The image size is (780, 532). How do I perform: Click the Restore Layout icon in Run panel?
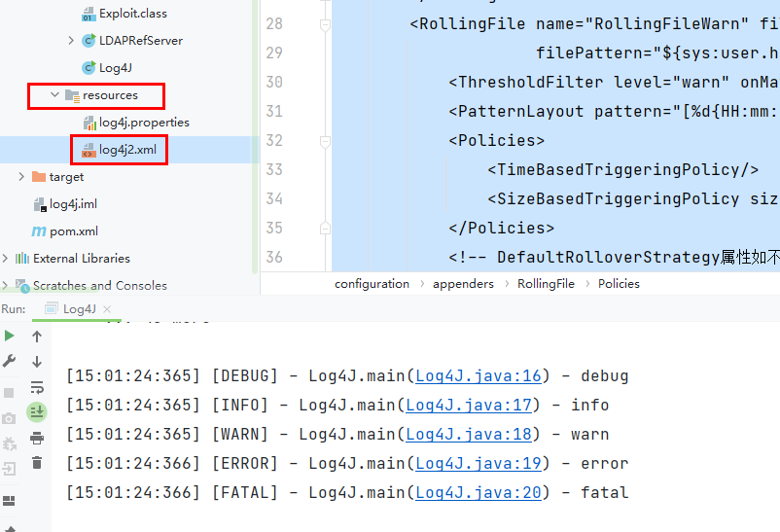tap(10, 501)
